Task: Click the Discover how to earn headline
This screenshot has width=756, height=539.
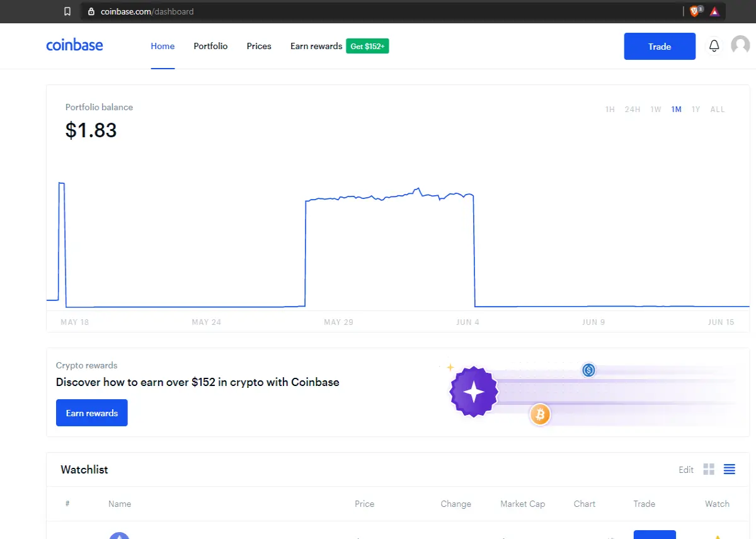Action: point(198,382)
